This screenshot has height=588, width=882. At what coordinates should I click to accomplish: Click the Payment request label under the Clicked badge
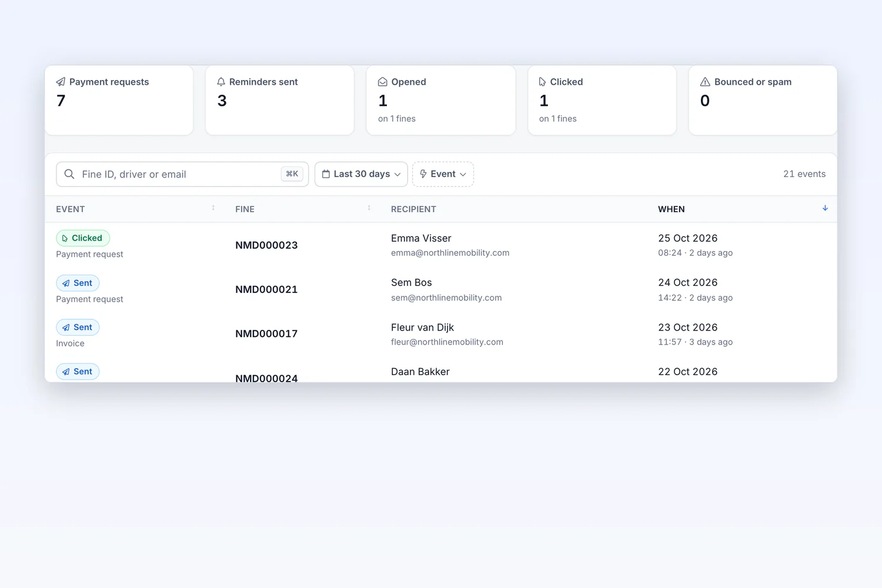click(89, 254)
